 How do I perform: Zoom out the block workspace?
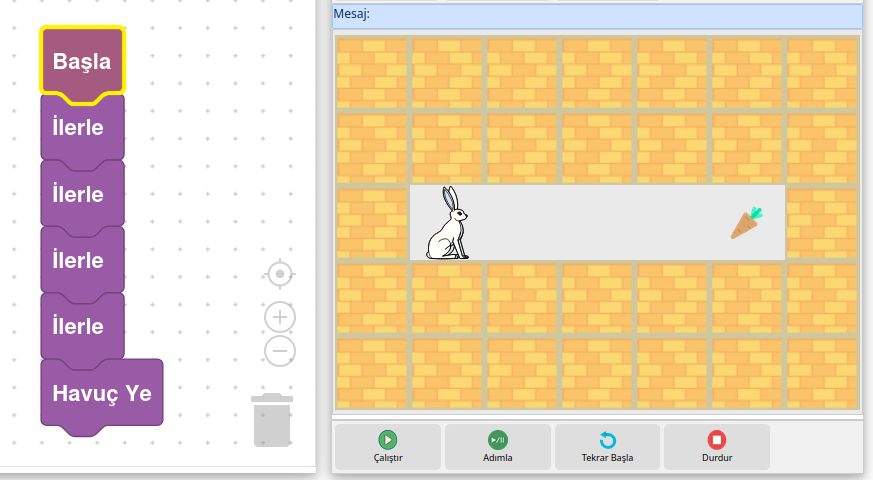(280, 351)
